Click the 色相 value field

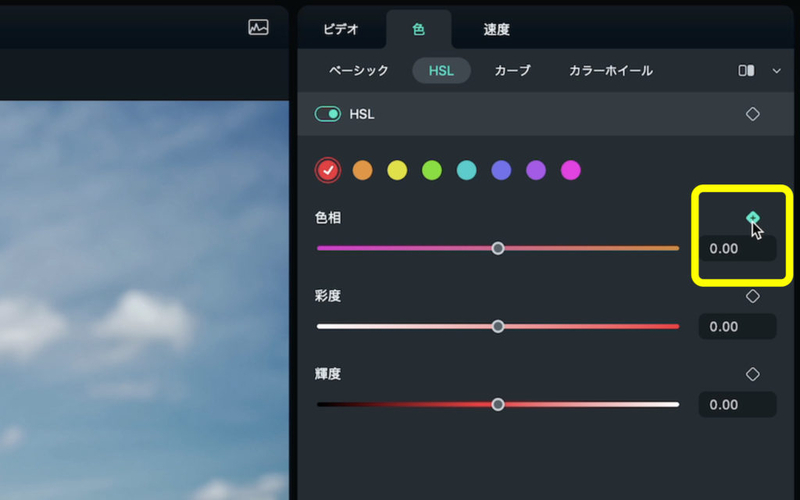coord(737,248)
